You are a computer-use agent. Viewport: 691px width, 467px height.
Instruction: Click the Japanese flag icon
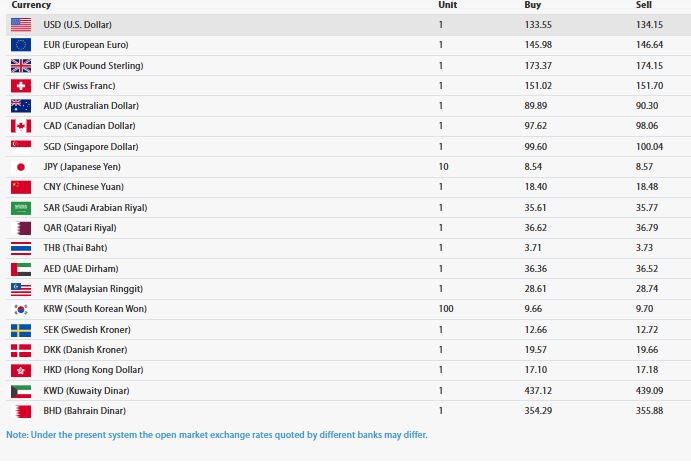tap(21, 167)
